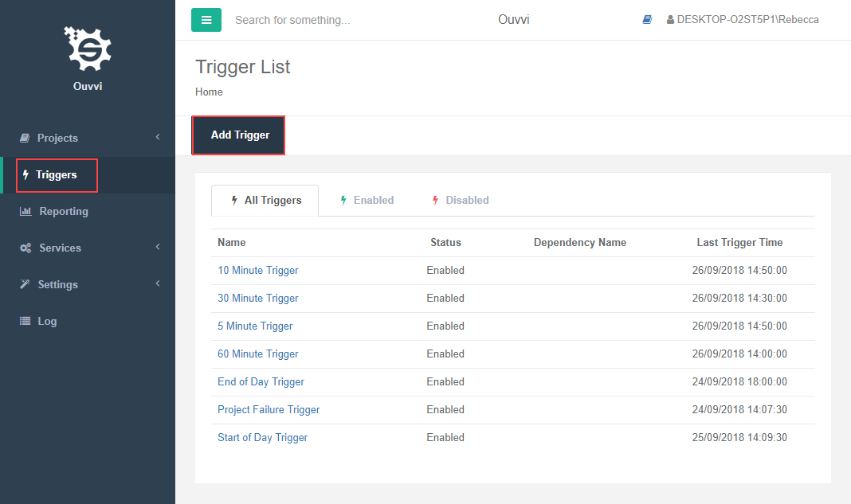Image resolution: width=851 pixels, height=504 pixels.
Task: Click the Status column header
Action: pos(445,243)
